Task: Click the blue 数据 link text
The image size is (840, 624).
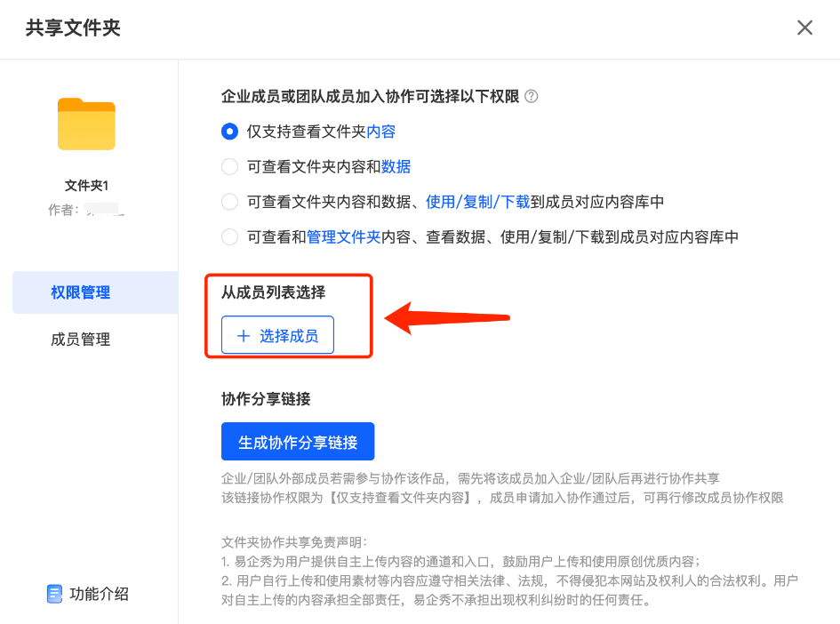Action: (x=396, y=166)
